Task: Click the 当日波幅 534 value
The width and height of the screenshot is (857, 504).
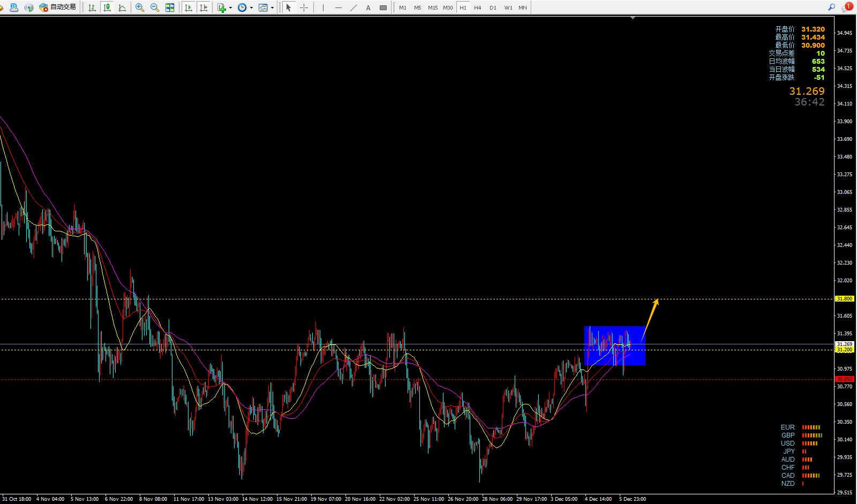Action: tap(818, 70)
